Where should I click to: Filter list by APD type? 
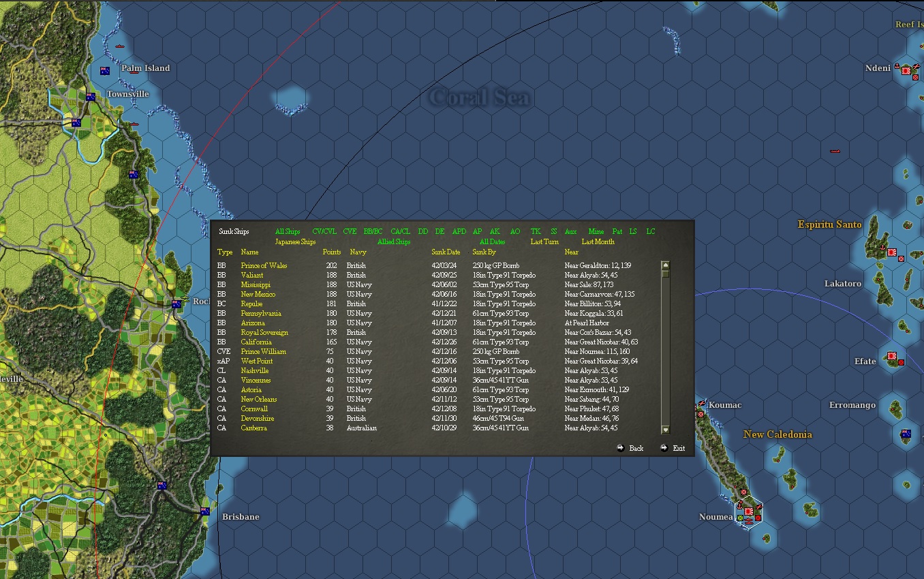click(x=459, y=231)
